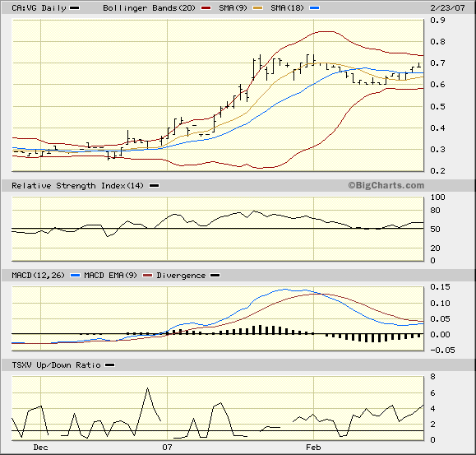Click the 4 value on the Up/Down axis
This screenshot has height=455, width=476.
click(433, 409)
